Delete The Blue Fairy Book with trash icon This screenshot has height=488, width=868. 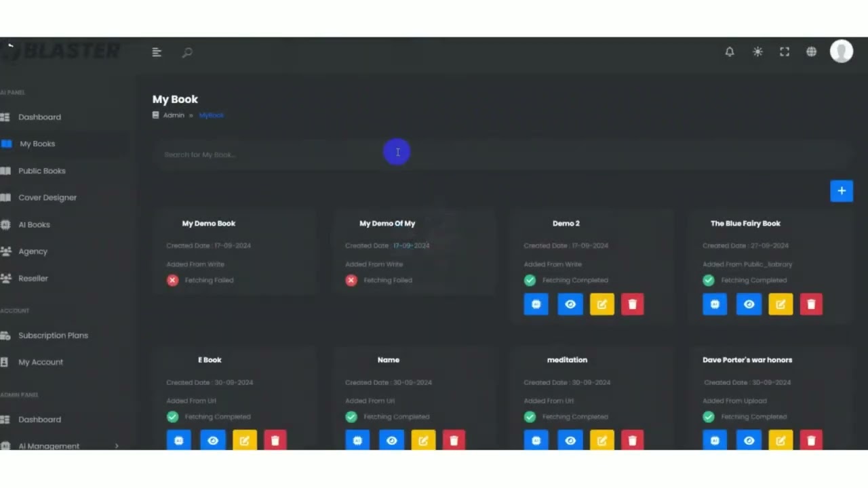[x=811, y=304]
